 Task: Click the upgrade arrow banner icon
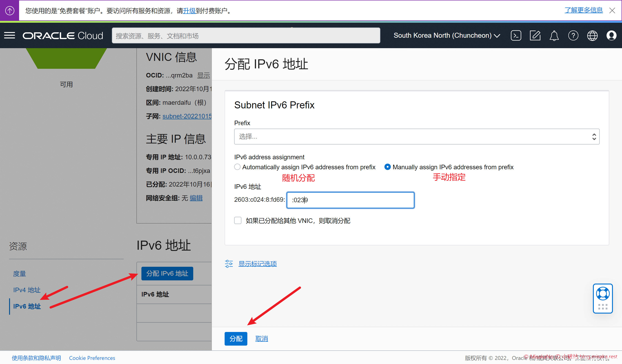(x=10, y=10)
